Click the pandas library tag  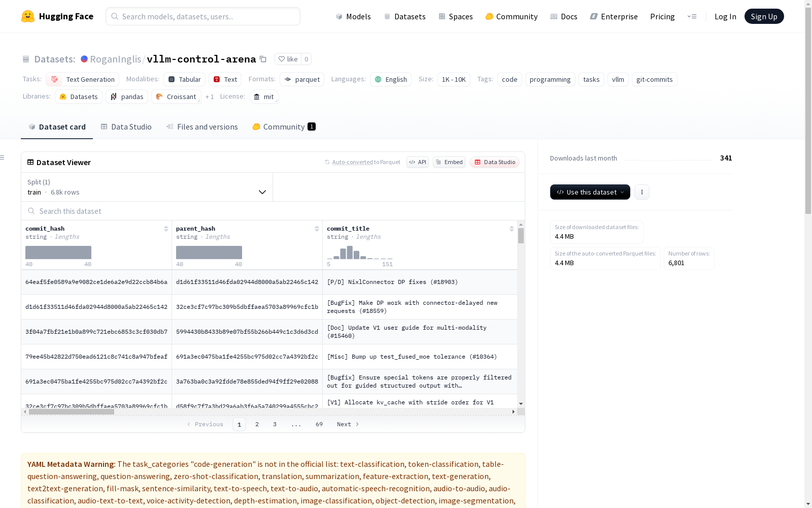pyautogui.click(x=127, y=97)
